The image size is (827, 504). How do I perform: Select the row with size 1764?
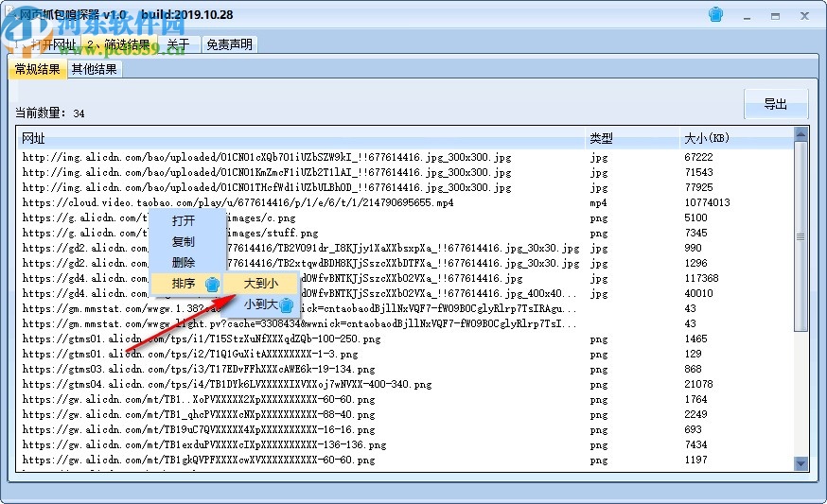405,400
